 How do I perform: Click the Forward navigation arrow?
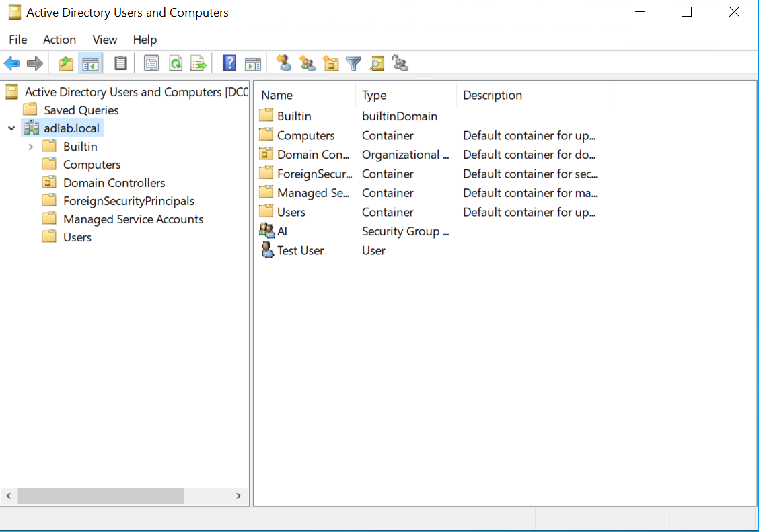32,63
